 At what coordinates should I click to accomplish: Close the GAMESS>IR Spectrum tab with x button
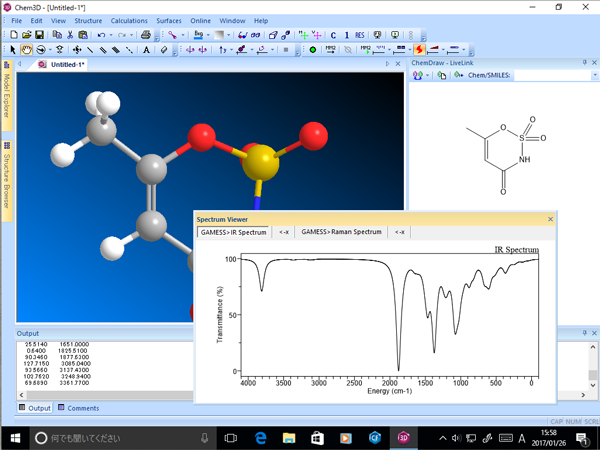pyautogui.click(x=284, y=232)
